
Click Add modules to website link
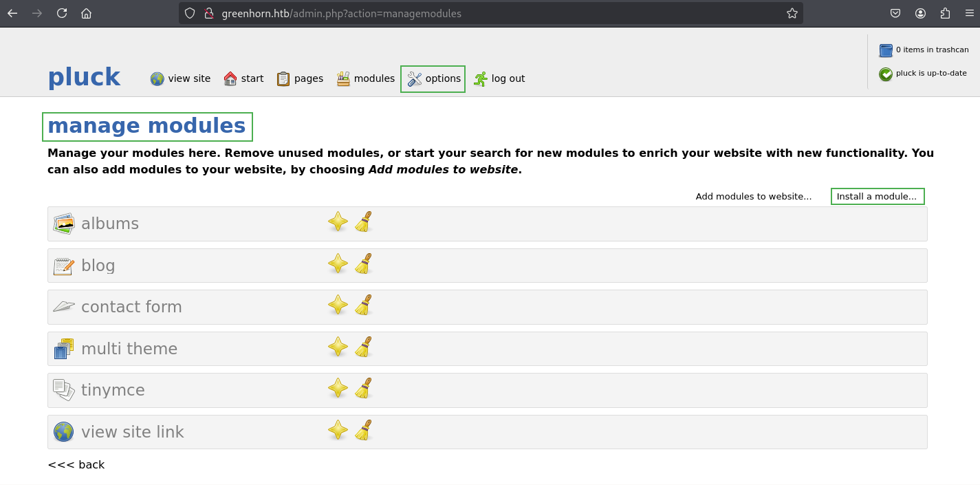click(x=754, y=197)
